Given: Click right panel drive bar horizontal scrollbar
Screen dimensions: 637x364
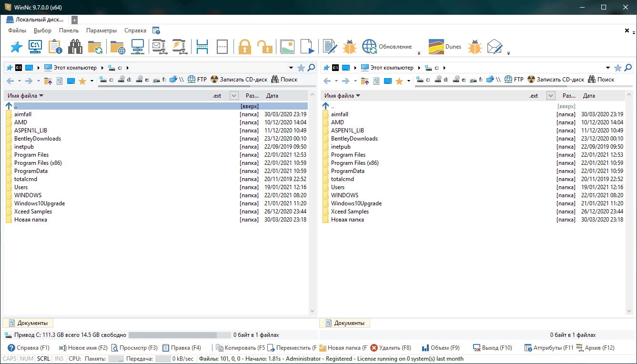Looking at the screenshot, I should pyautogui.click(x=523, y=86).
